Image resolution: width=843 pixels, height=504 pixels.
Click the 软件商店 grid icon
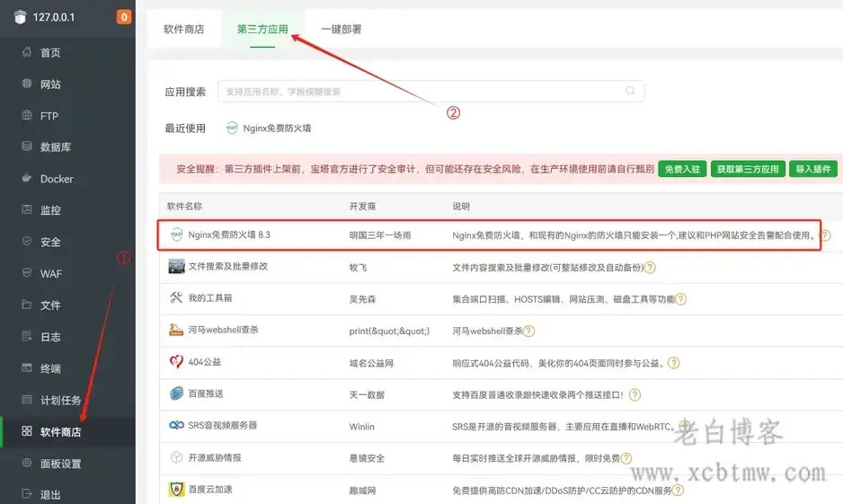tap(26, 431)
